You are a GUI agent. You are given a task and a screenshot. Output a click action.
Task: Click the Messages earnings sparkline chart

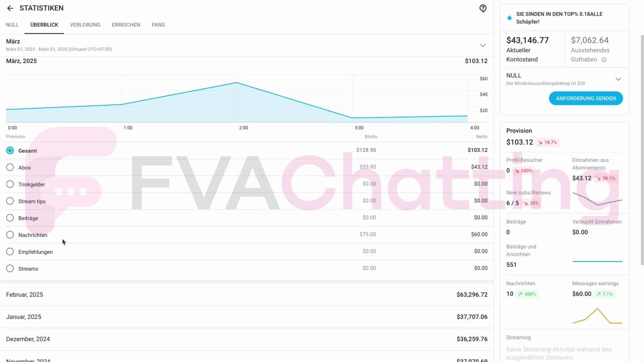pos(596,315)
